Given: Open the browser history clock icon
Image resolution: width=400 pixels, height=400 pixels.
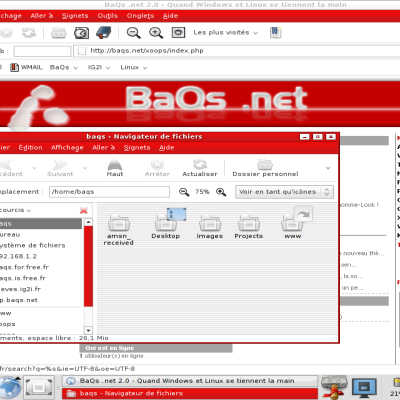Looking at the screenshot, I should (81, 33).
